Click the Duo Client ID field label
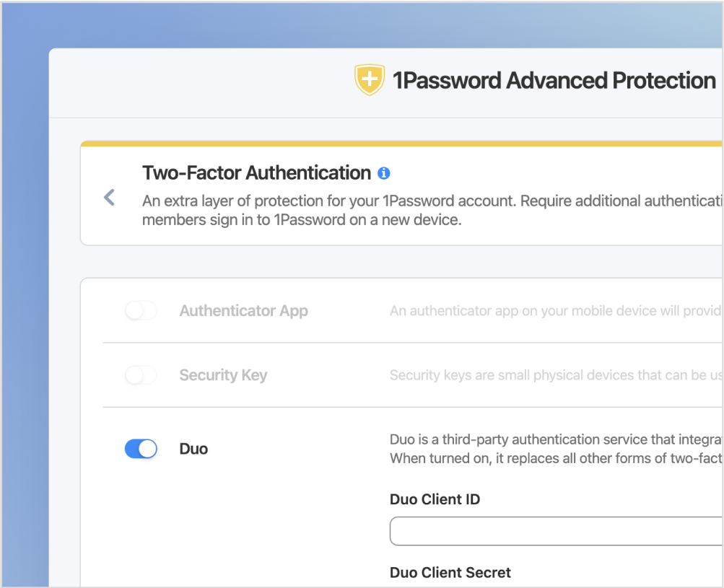The height and width of the screenshot is (588, 724). 435,499
